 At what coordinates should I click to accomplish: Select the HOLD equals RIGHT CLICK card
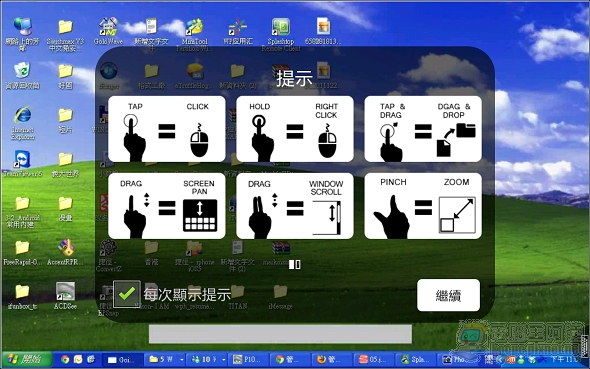click(295, 129)
